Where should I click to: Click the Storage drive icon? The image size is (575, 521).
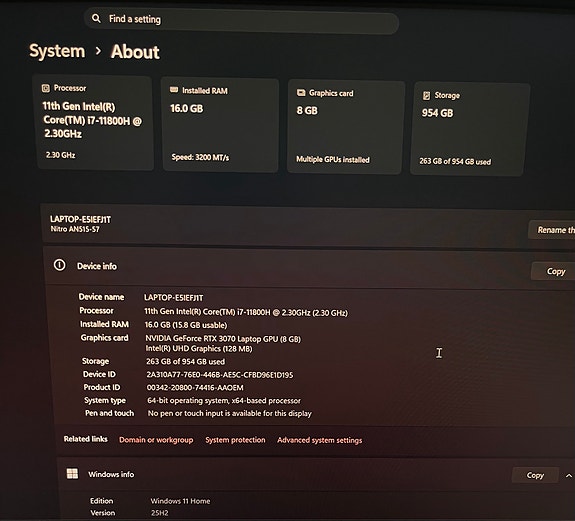(x=426, y=95)
